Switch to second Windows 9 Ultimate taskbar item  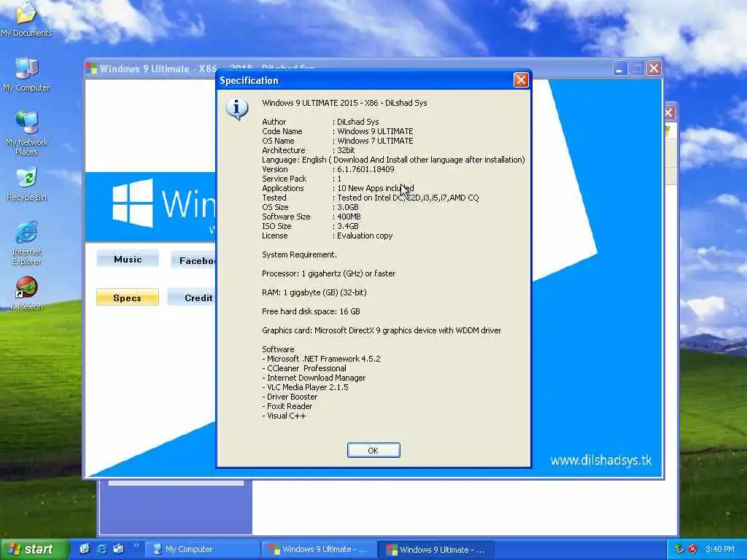pos(436,550)
